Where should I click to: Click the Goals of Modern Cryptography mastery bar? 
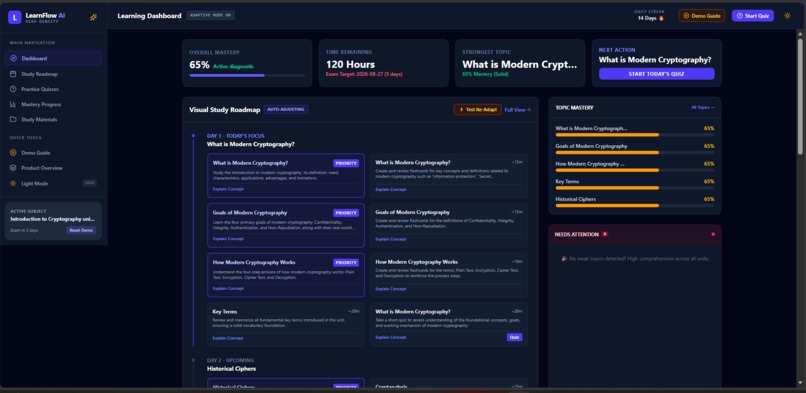tap(635, 153)
